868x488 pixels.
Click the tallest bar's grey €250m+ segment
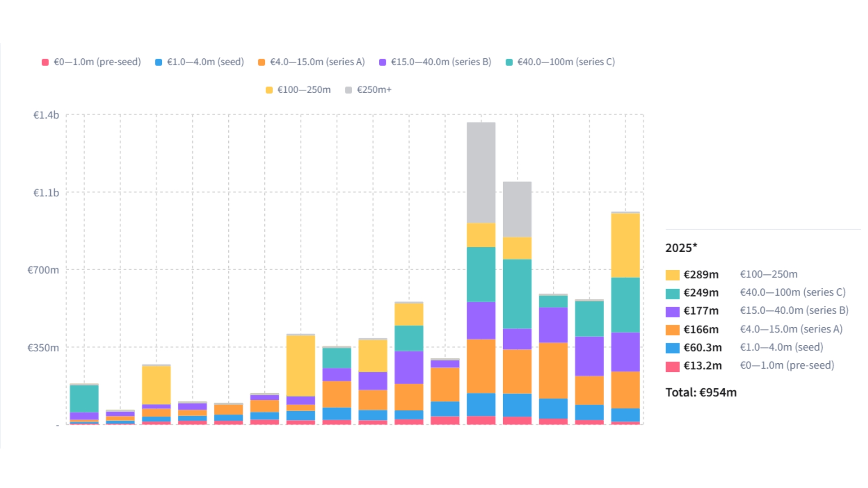click(x=481, y=173)
